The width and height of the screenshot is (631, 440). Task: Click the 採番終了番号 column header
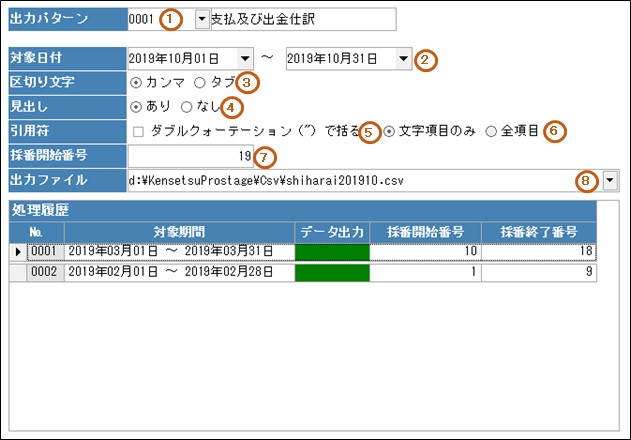[x=540, y=231]
